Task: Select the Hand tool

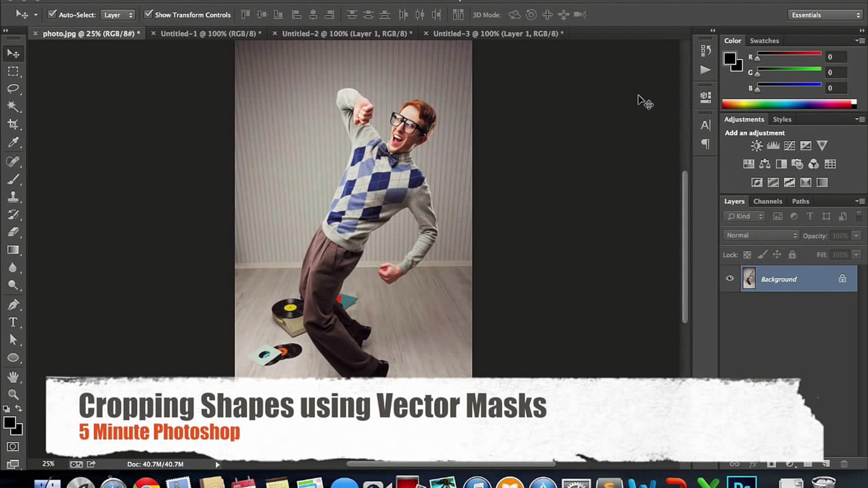Action: tap(13, 376)
